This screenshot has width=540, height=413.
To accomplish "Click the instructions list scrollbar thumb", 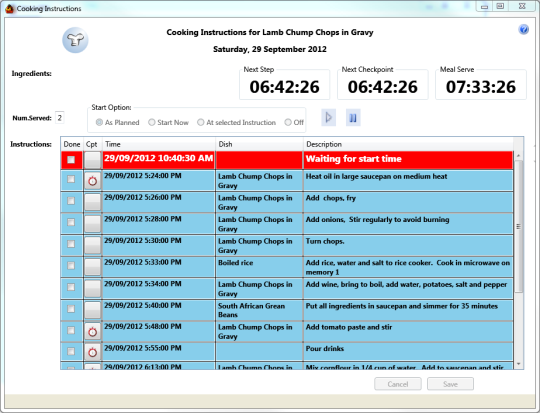I will point(519,227).
